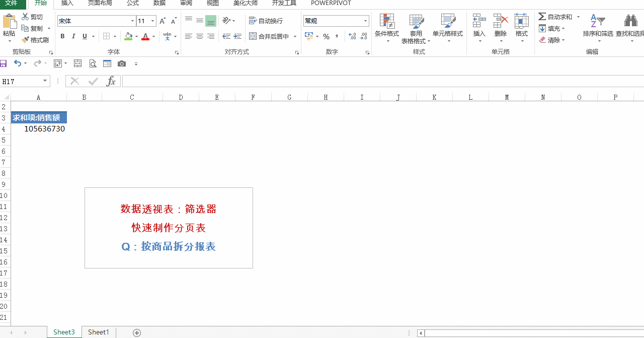Click the Undo arrow icon

point(17,63)
